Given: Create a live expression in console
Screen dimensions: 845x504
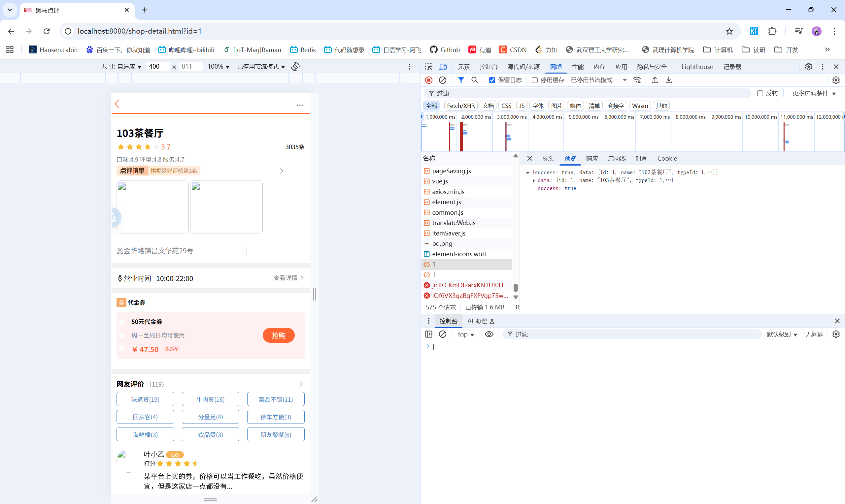Looking at the screenshot, I should (x=489, y=334).
